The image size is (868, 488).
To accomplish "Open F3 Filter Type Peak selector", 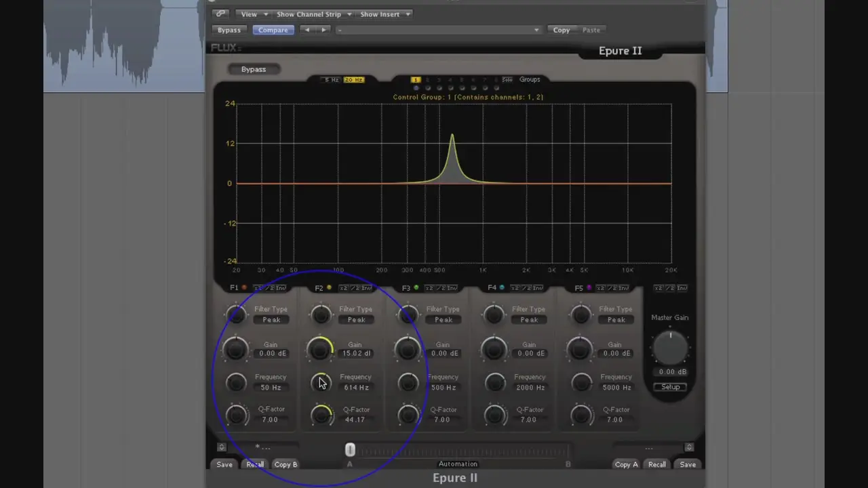I will coord(443,320).
